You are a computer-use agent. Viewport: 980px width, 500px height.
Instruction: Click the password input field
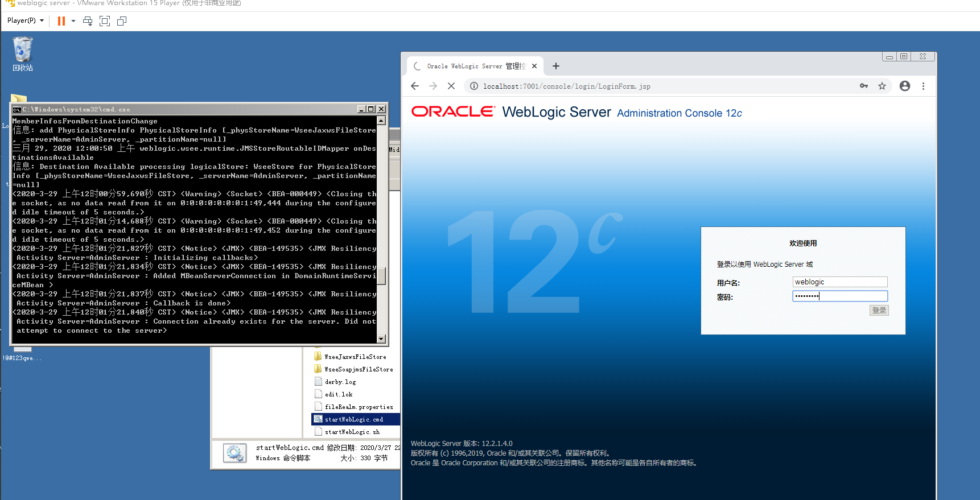pos(840,296)
